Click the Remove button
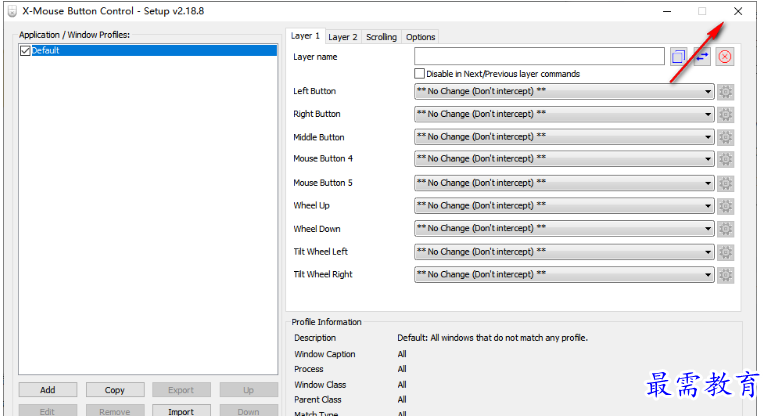768x416 pixels. click(x=115, y=411)
